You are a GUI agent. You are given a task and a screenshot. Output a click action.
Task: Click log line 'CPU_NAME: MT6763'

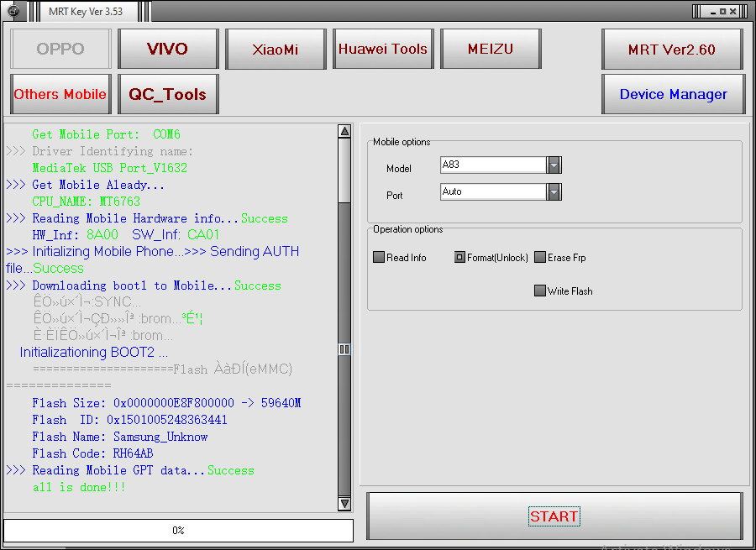[86, 201]
